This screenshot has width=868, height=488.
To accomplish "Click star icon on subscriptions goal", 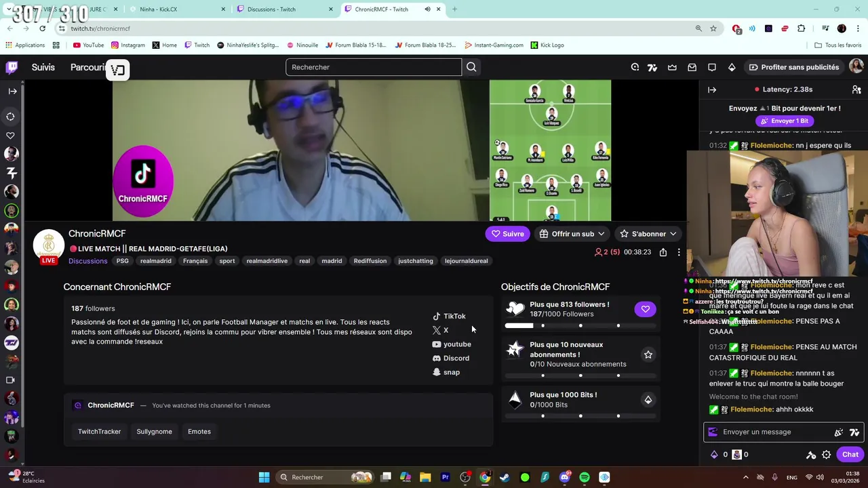I will coord(648,354).
